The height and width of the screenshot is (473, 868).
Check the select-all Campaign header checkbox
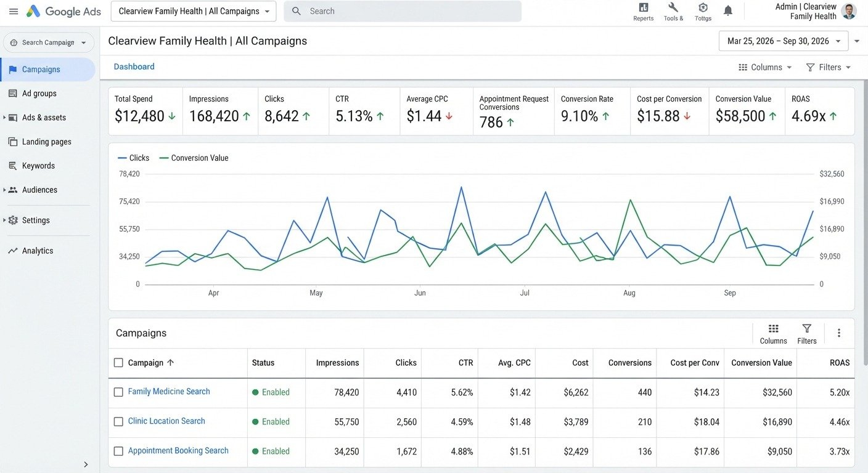click(x=119, y=363)
